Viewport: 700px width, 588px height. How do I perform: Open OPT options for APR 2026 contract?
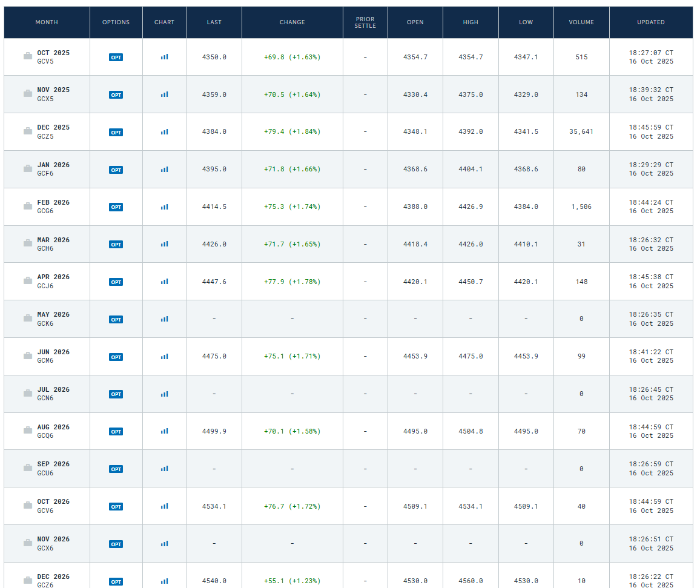(x=116, y=282)
